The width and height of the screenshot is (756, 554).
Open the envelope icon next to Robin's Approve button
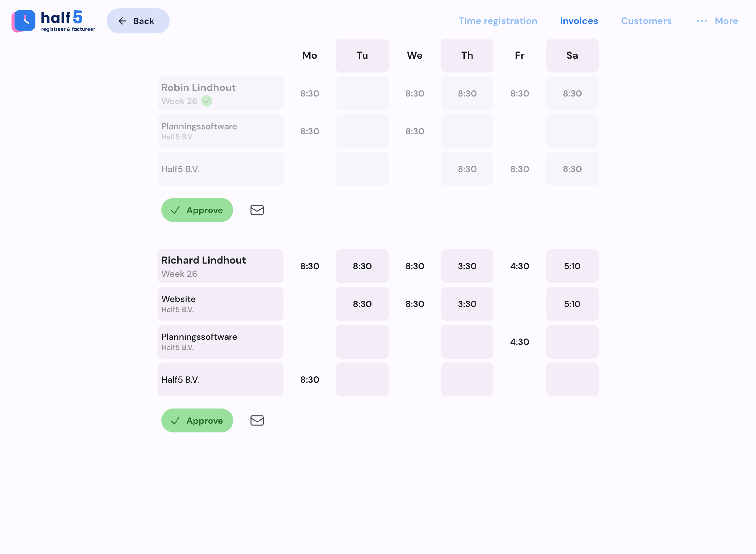pos(257,210)
